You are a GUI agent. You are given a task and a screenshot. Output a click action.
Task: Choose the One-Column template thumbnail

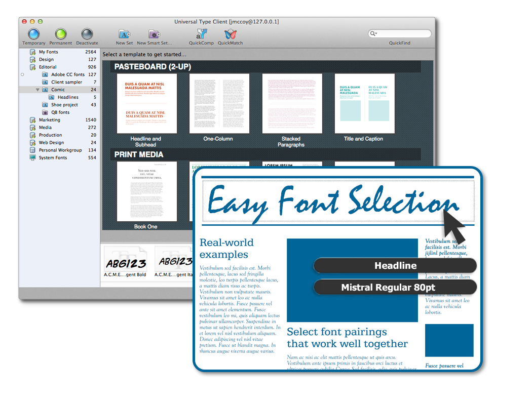(x=219, y=104)
